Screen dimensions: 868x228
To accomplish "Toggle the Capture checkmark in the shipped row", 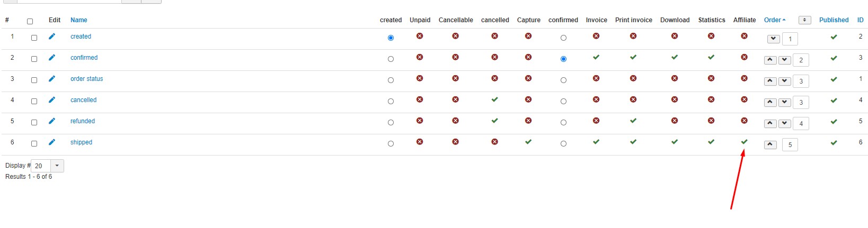I will (528, 142).
